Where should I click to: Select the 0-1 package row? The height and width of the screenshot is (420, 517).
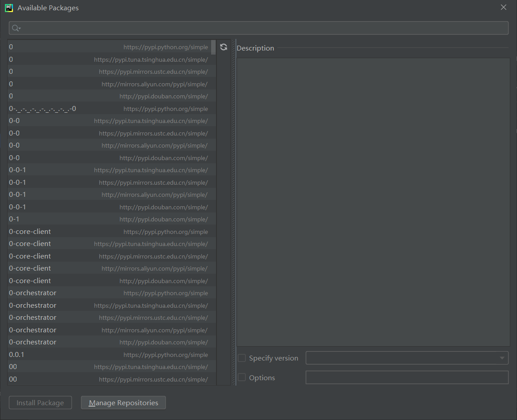pyautogui.click(x=112, y=219)
